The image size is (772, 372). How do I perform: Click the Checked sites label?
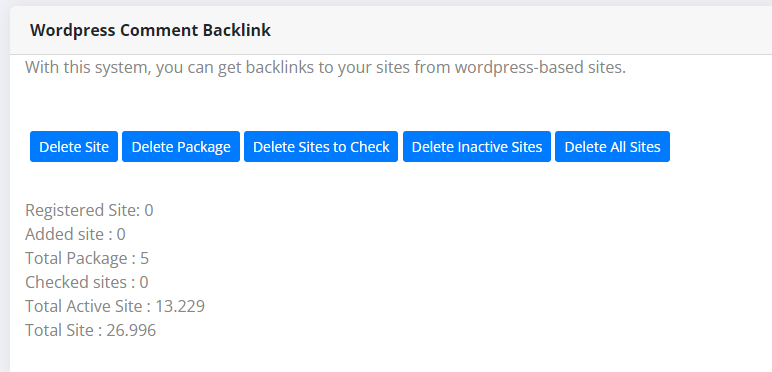(x=76, y=282)
